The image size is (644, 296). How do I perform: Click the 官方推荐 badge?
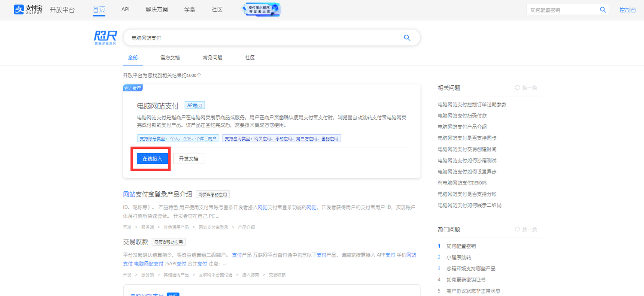point(133,88)
